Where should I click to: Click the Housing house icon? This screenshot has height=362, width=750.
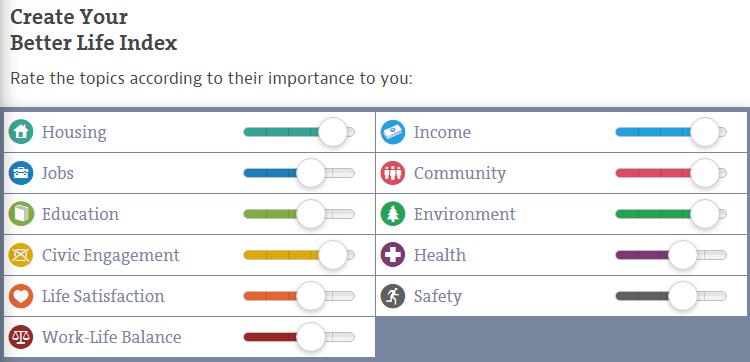point(21,132)
